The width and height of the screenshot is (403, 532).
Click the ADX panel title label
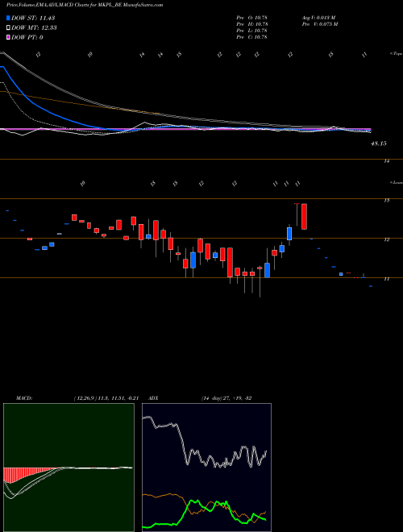[152, 398]
